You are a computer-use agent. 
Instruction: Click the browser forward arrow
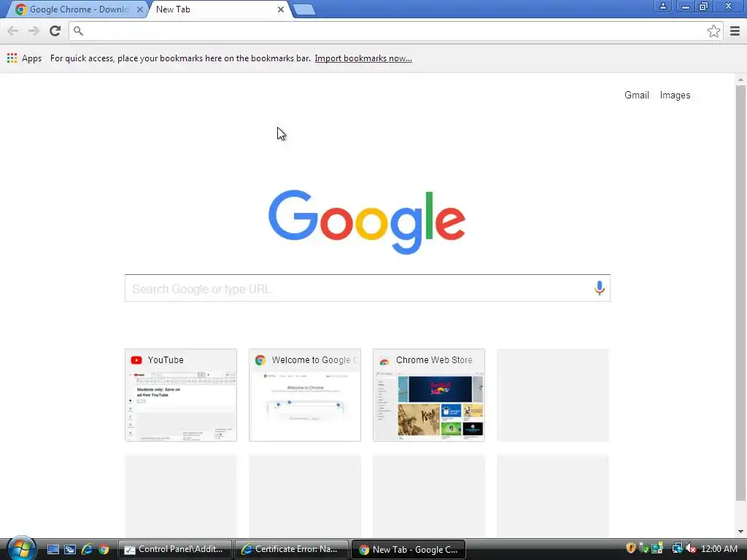(x=34, y=31)
